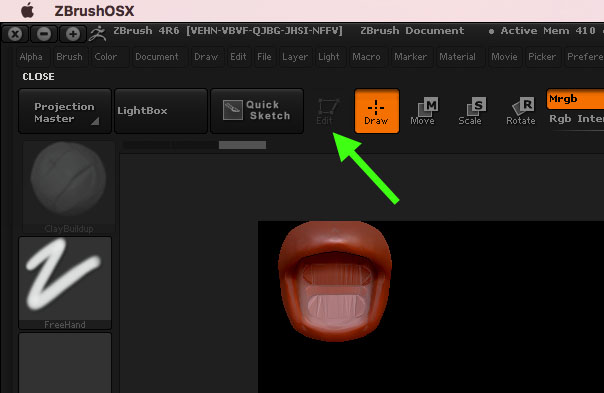Open Quick Sketch

coord(257,111)
